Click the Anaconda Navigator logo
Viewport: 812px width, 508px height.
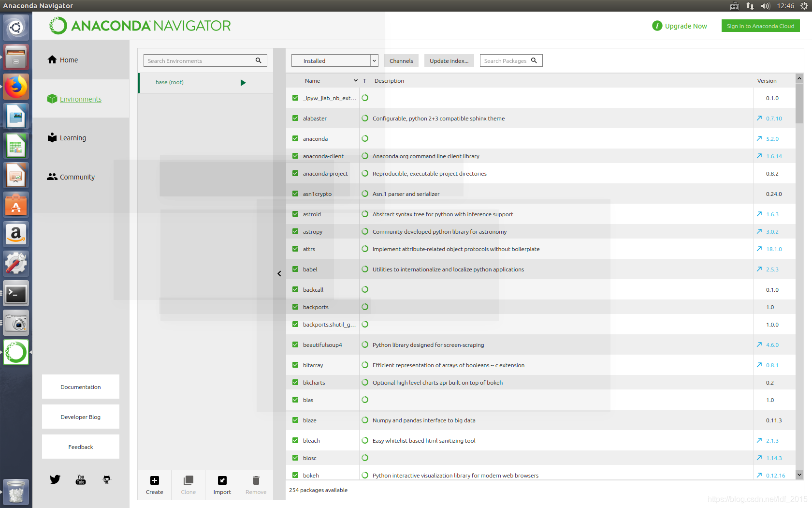(x=140, y=26)
